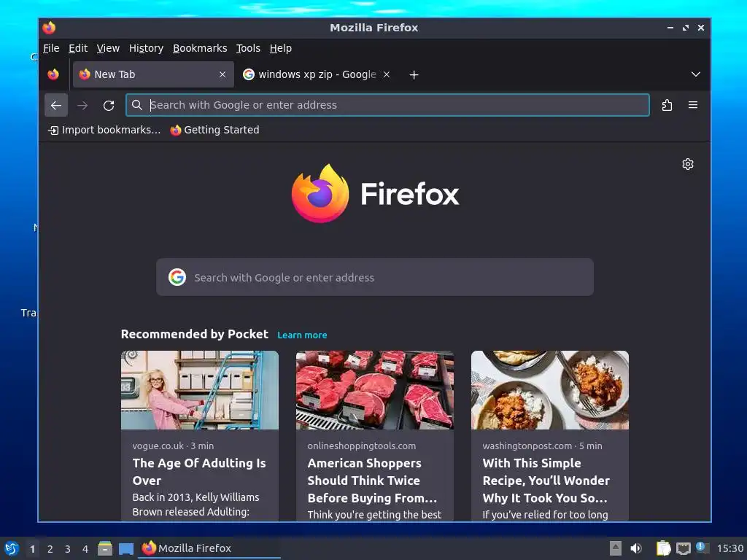Click the removable media tray icon
The height and width of the screenshot is (560, 747).
click(616, 548)
